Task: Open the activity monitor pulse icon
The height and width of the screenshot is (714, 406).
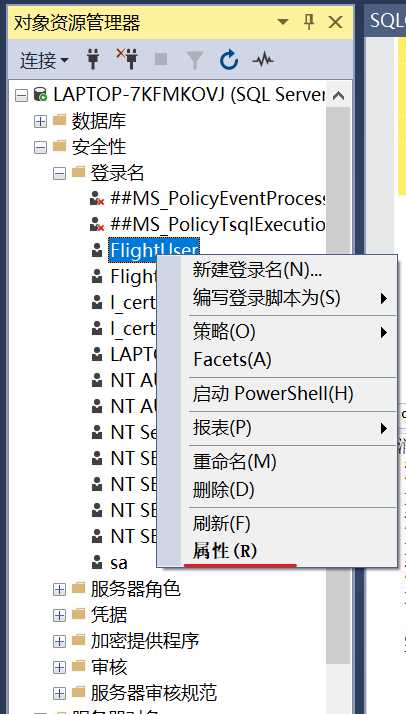Action: [263, 60]
